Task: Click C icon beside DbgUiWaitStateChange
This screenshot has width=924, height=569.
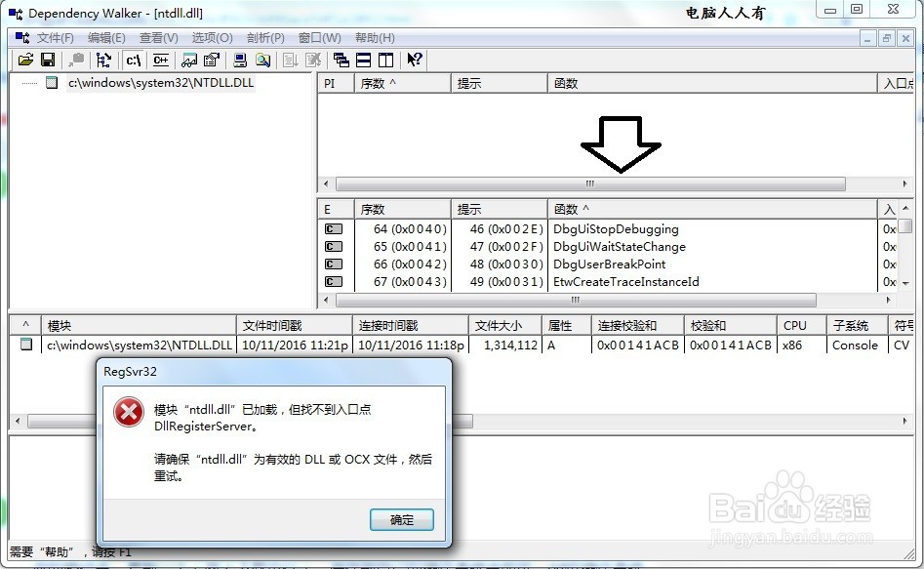Action: tap(334, 247)
